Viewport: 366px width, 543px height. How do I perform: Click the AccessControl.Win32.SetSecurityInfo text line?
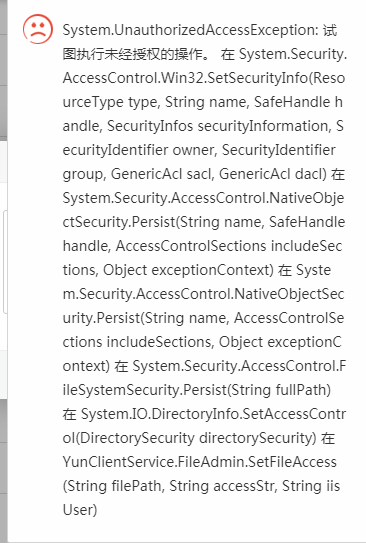click(204, 78)
